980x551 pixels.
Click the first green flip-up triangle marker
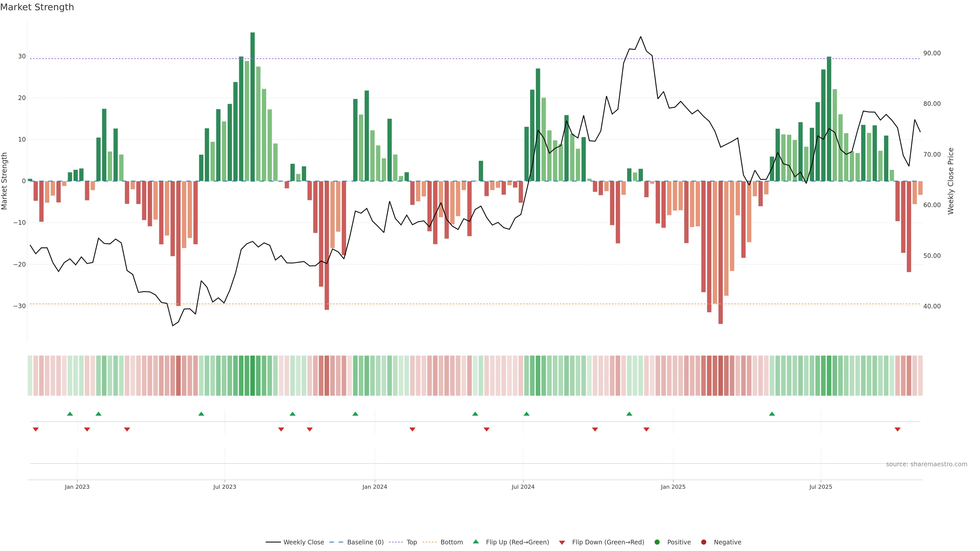tap(70, 414)
